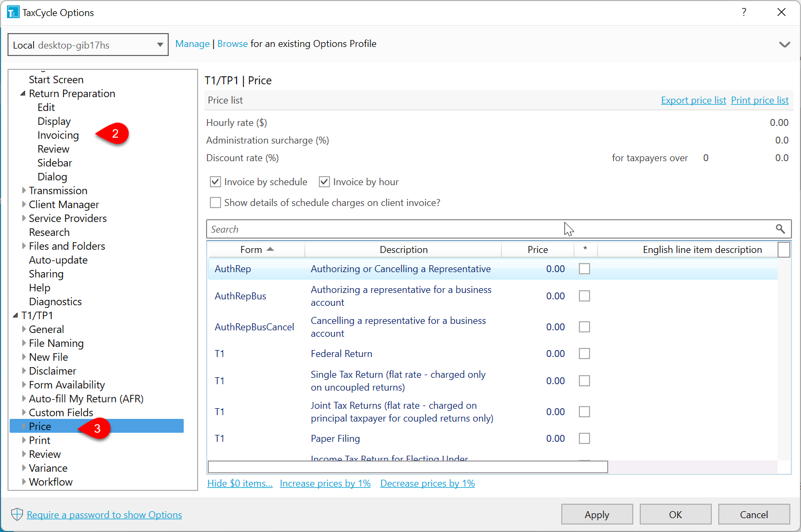Click Increase prices by 1% link
The width and height of the screenshot is (801, 532).
coord(325,483)
